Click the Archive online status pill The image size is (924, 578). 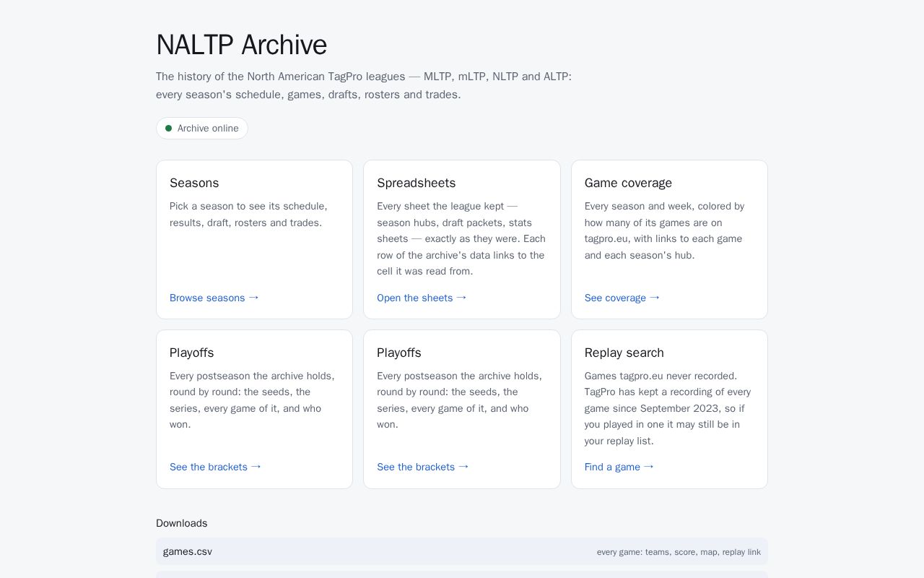tap(202, 129)
